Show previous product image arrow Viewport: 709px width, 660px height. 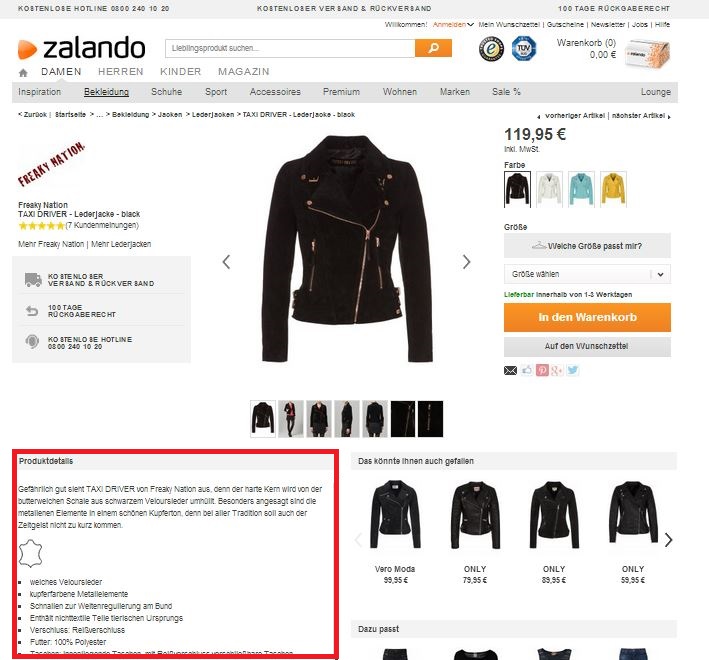click(x=227, y=262)
